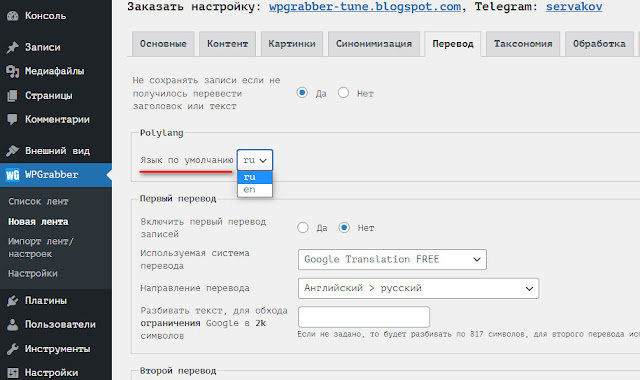Choose en in the language list
The height and width of the screenshot is (380, 640).
[255, 190]
